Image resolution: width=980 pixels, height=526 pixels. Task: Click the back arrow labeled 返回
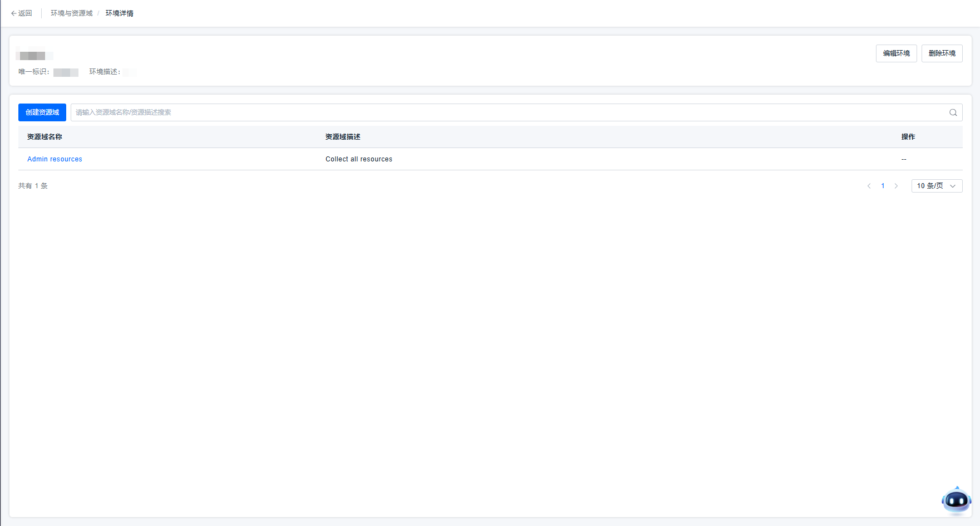pos(21,13)
